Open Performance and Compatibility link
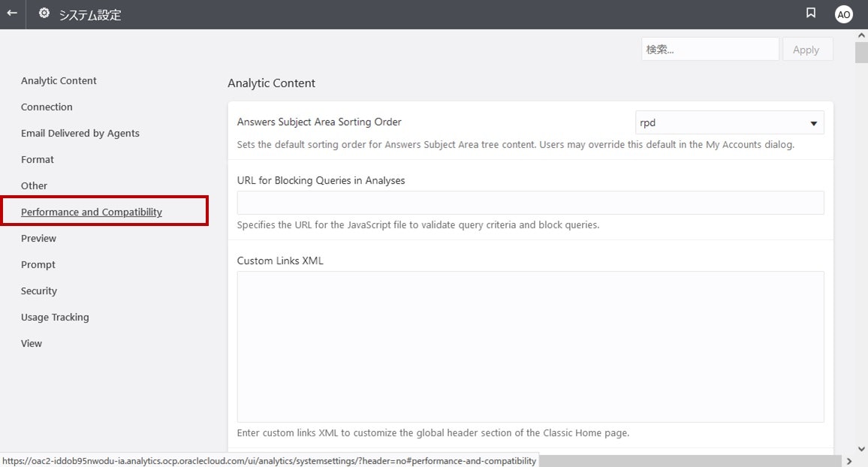This screenshot has height=467, width=868. [x=92, y=212]
